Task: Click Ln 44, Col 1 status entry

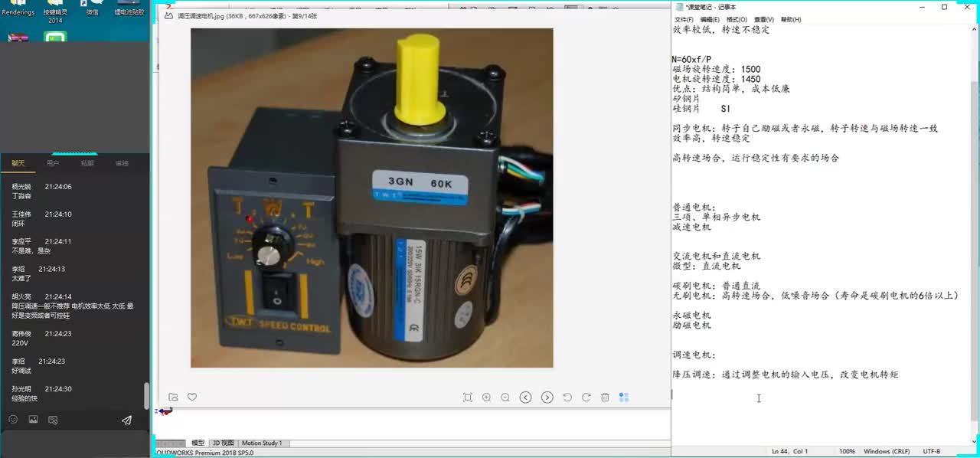Action: click(790, 451)
